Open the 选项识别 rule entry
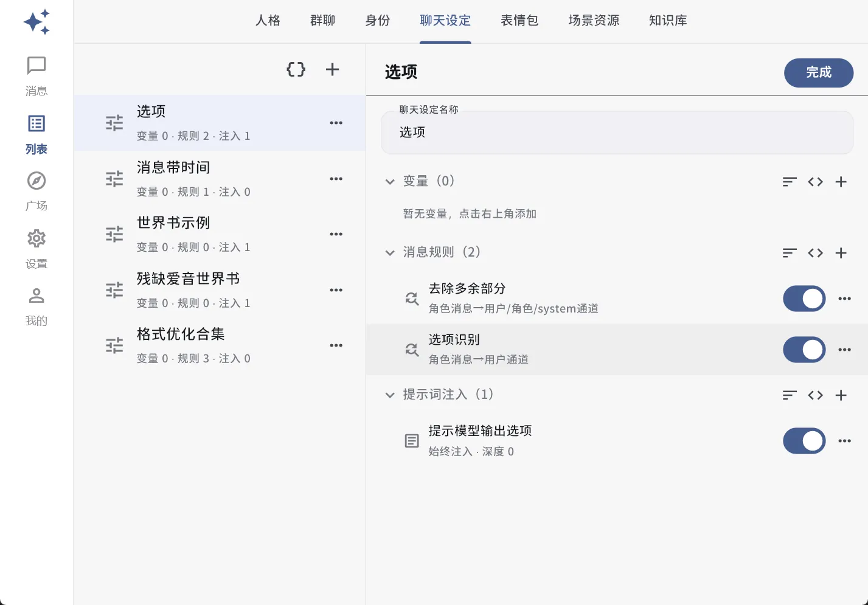 [617, 350]
